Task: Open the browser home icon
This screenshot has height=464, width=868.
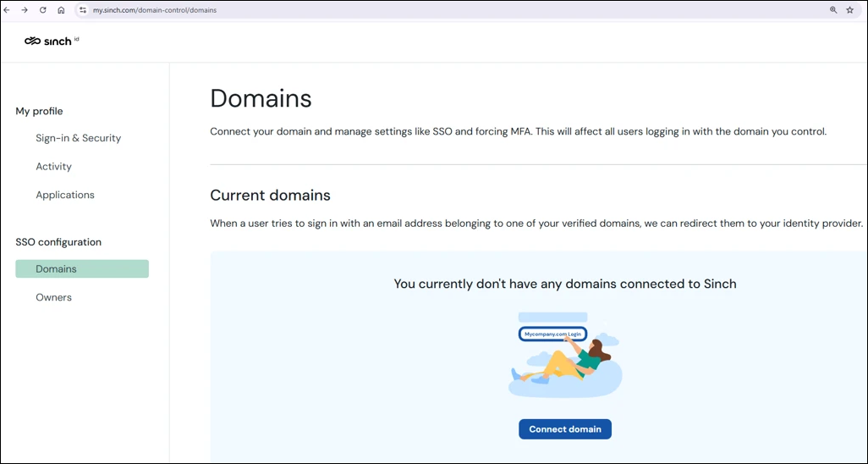Action: pos(61,10)
